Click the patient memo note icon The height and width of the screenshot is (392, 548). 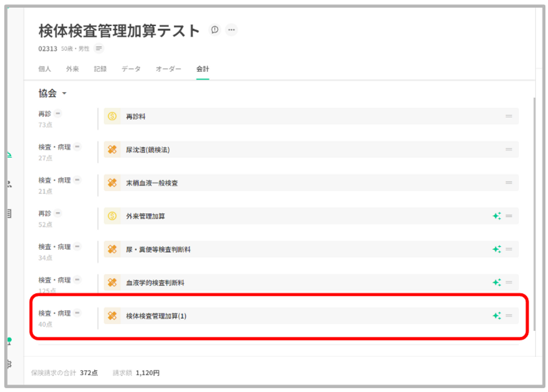click(x=99, y=48)
